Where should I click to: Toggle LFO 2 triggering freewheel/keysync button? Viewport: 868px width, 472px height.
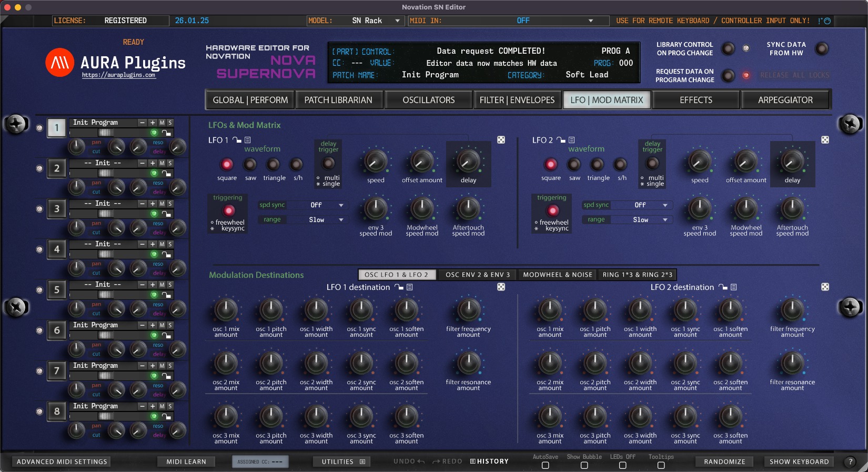[x=552, y=211]
